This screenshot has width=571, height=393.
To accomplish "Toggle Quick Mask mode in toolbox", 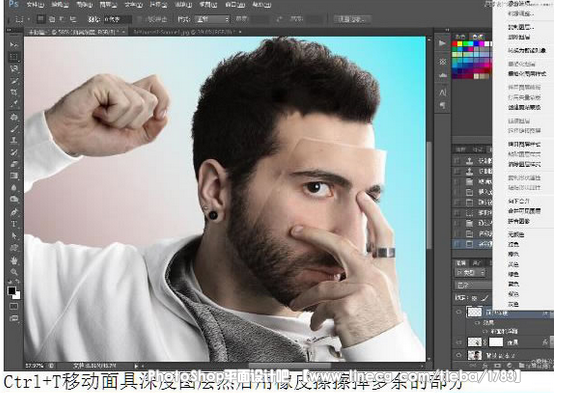I will coord(14,307).
